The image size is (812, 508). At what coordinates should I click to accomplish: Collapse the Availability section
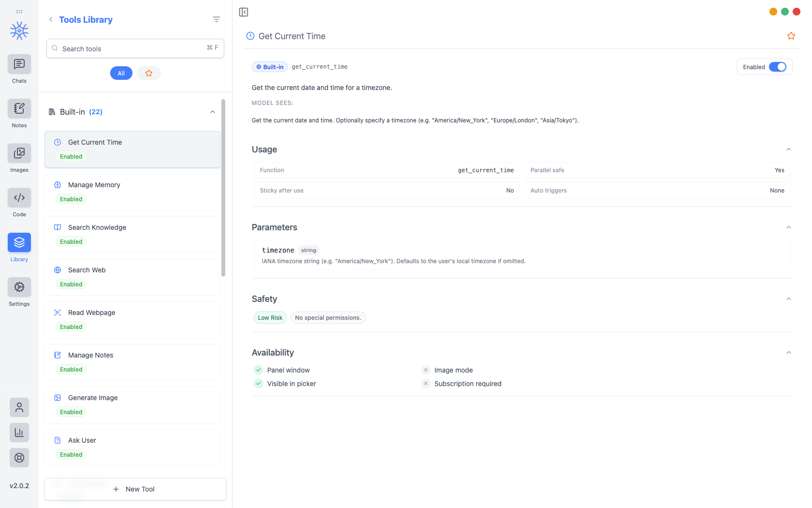tap(789, 353)
